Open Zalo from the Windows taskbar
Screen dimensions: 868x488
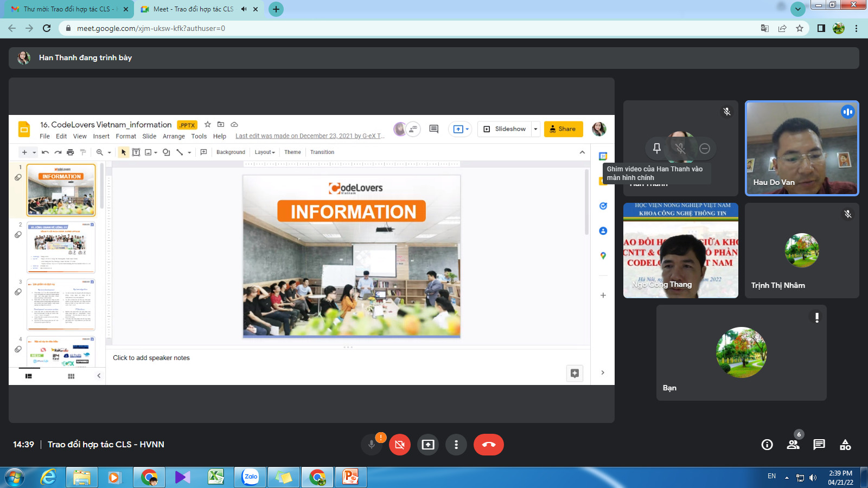(x=250, y=477)
